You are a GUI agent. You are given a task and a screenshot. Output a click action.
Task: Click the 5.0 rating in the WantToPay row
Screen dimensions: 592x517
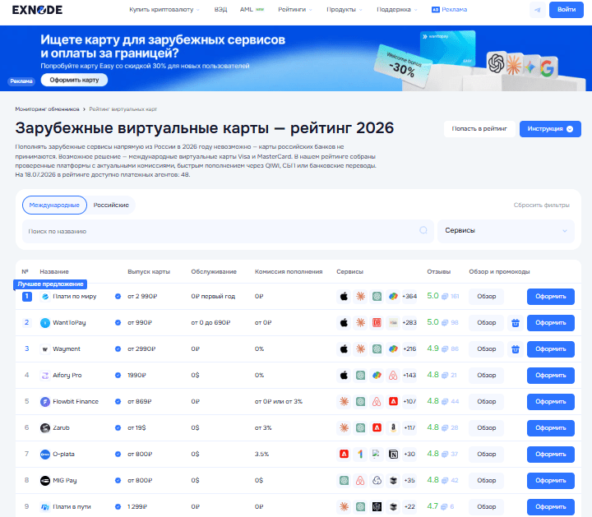[433, 323]
